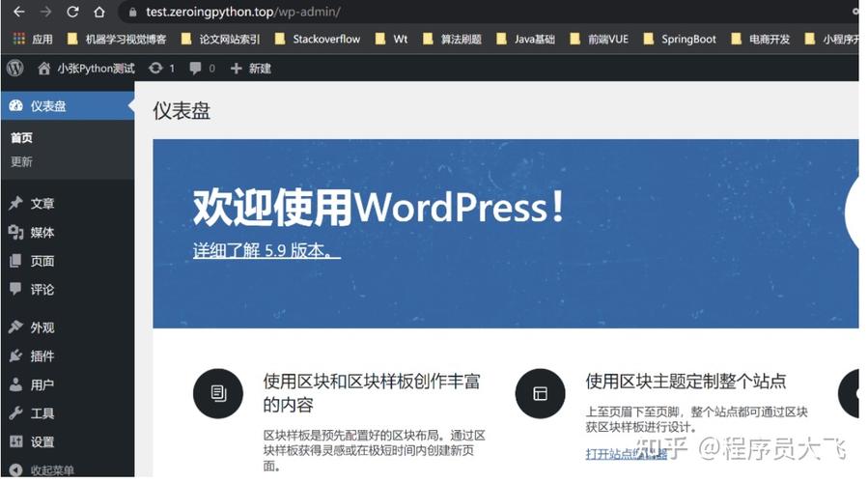Click the 欢迎使用WordPress! banner heading

(x=378, y=208)
